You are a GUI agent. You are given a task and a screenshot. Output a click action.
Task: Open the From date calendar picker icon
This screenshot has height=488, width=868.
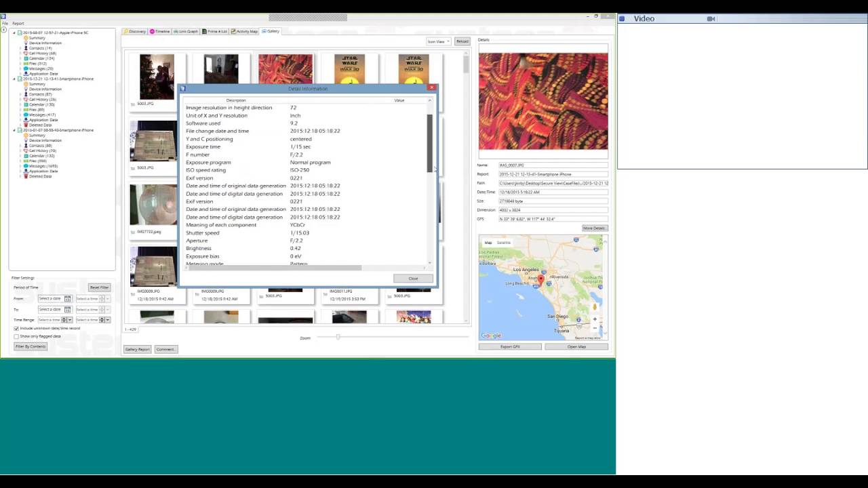point(67,299)
